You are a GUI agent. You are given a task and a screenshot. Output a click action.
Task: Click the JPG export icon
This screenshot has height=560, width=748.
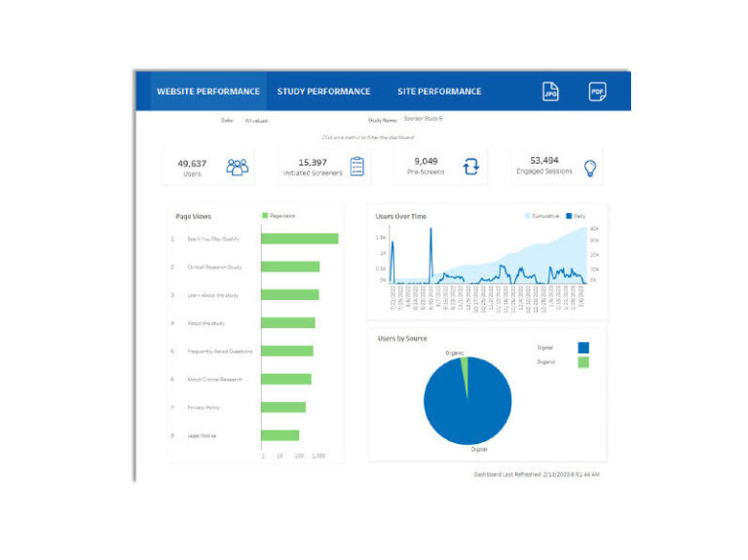550,92
